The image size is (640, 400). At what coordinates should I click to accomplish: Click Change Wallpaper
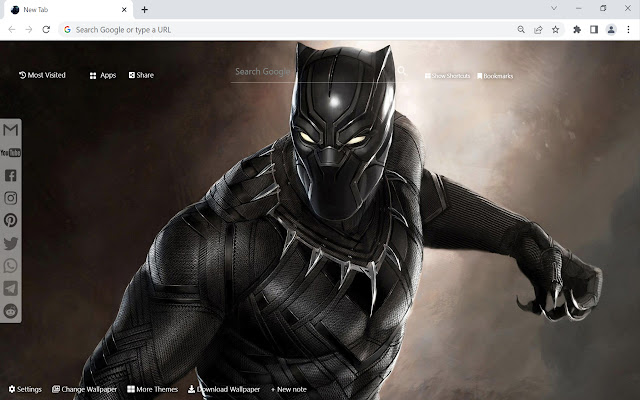click(x=84, y=389)
